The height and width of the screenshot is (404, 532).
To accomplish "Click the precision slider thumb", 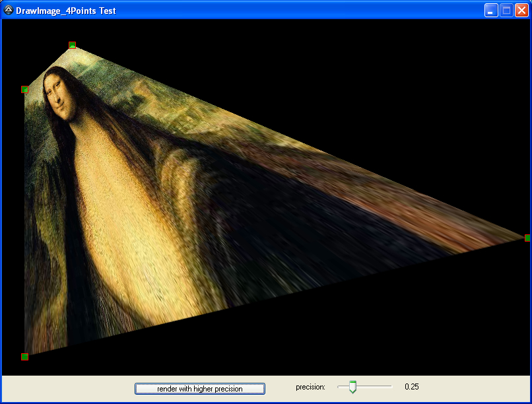I will pos(352,387).
